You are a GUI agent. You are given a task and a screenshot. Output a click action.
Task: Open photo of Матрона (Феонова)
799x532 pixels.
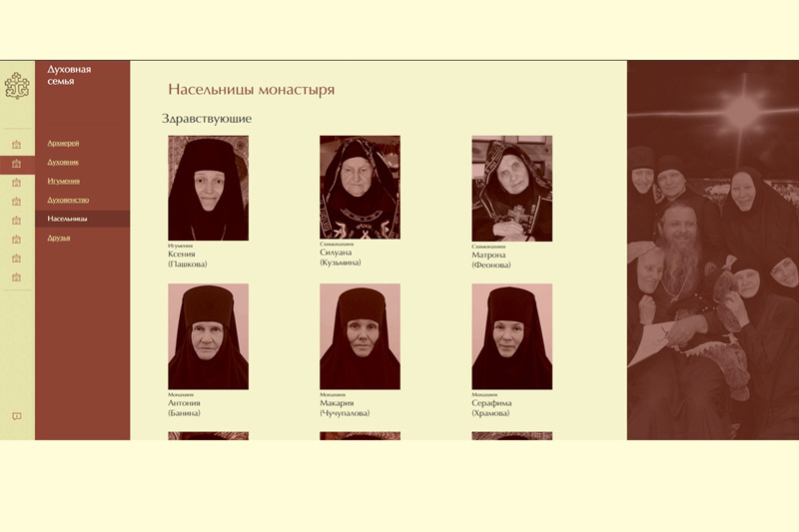click(x=511, y=188)
